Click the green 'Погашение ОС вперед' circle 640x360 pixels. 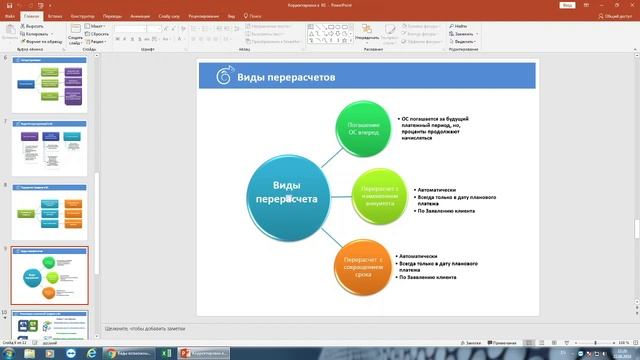[x=363, y=129]
